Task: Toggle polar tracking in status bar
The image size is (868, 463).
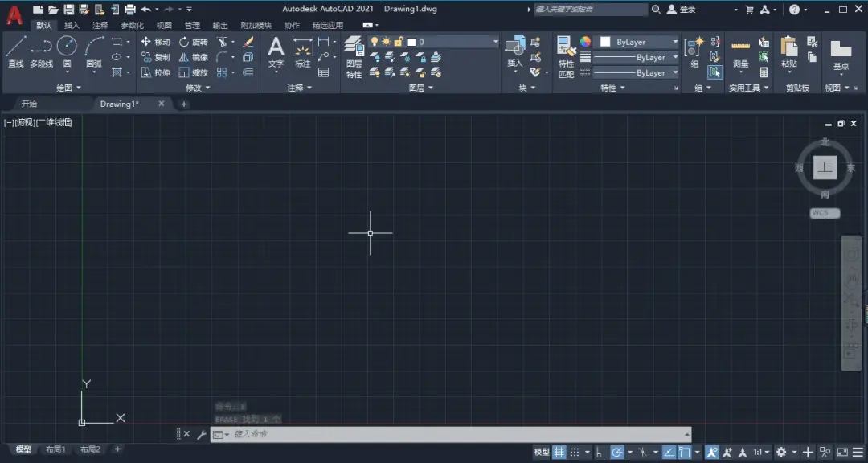Action: pyautogui.click(x=617, y=452)
